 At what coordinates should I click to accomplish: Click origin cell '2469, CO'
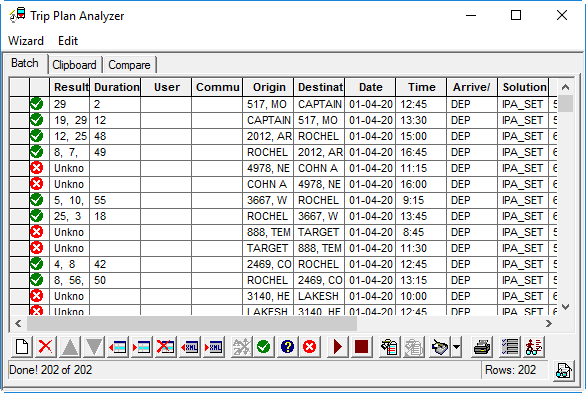point(268,264)
